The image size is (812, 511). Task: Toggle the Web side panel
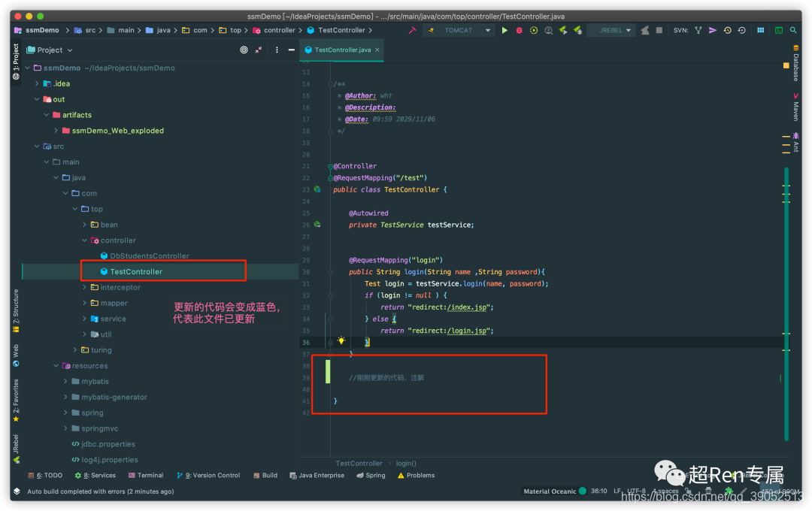(x=16, y=355)
